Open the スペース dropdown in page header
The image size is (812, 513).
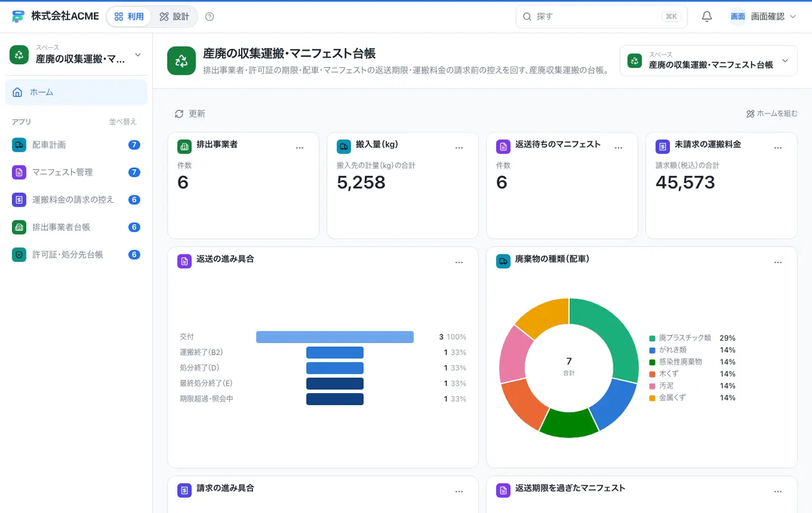point(709,60)
